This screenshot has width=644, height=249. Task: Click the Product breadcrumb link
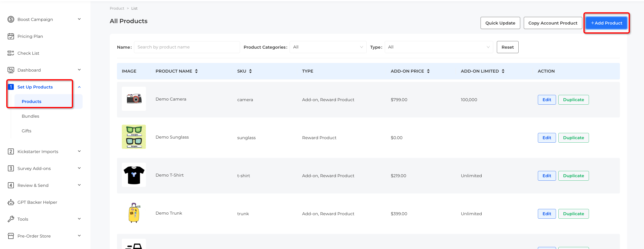click(117, 8)
